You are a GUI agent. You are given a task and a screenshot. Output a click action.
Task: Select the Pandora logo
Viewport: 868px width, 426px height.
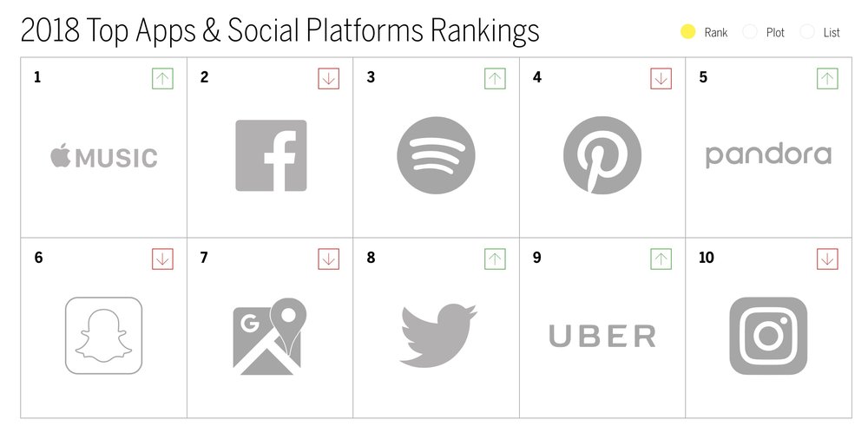[768, 156]
